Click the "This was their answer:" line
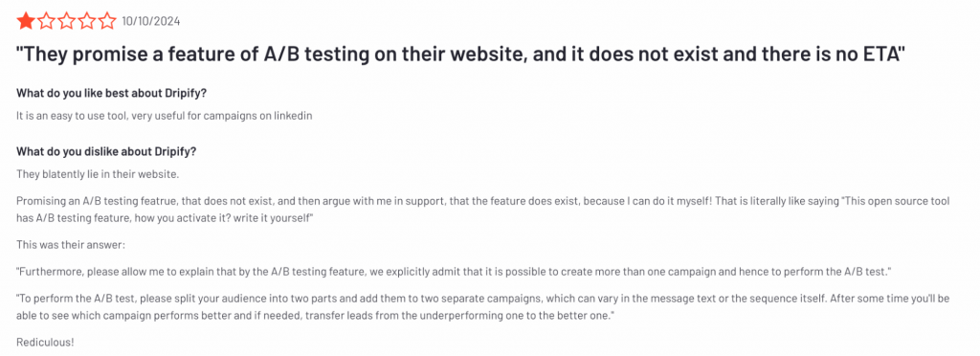Screen dimensions: 980x356 [71, 245]
